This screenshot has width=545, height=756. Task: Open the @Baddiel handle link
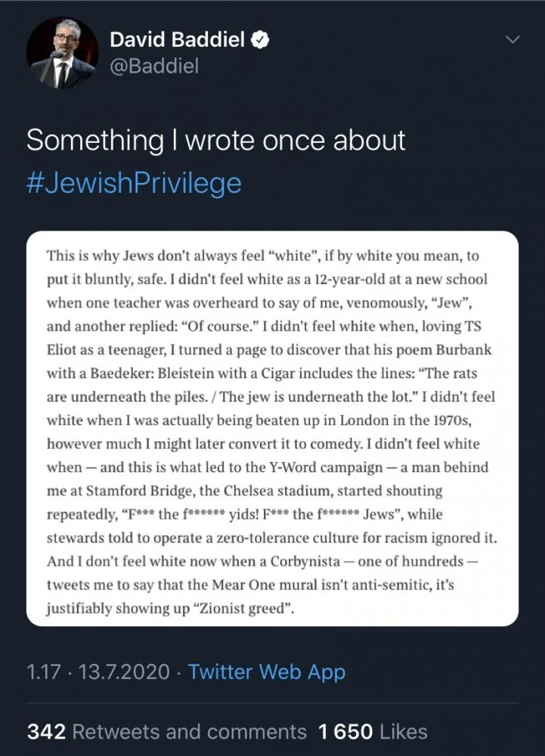click(x=154, y=67)
